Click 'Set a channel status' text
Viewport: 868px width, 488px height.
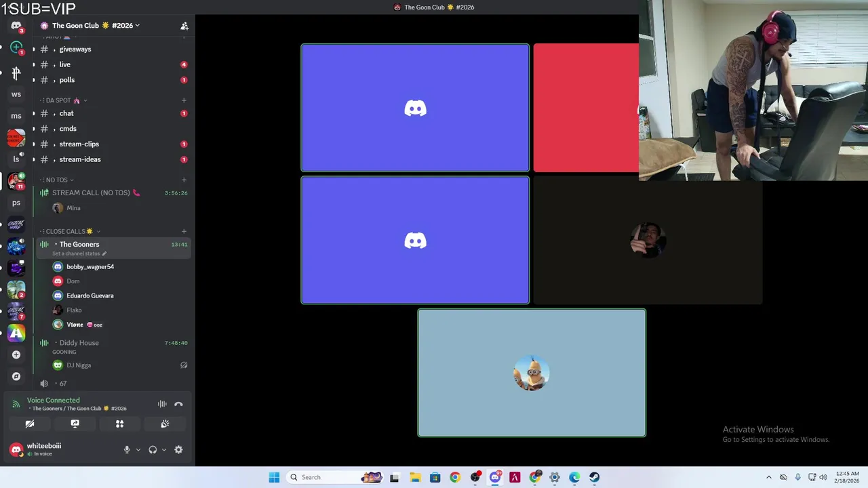76,253
